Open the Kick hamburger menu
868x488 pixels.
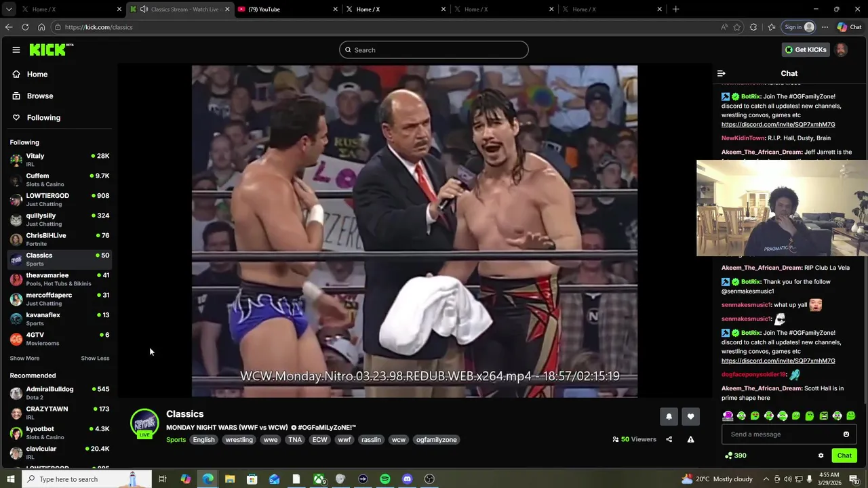(16, 49)
